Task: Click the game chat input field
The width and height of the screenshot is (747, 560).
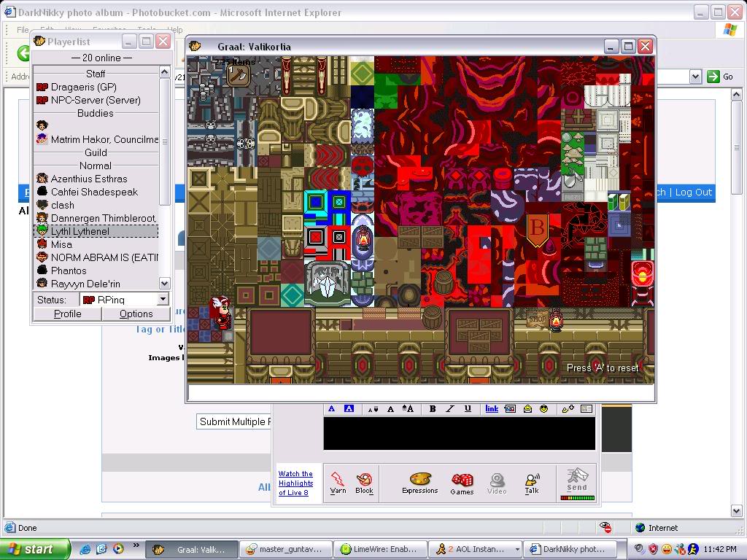Action: [x=420, y=393]
